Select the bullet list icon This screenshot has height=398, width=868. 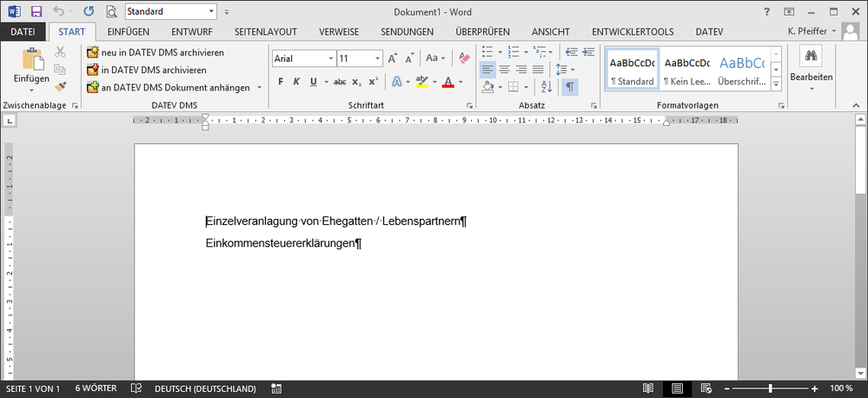[x=487, y=52]
